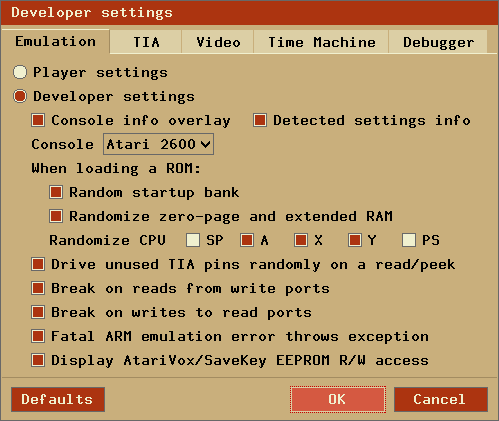Select the Player settings radio button
499x421 pixels.
coord(20,72)
